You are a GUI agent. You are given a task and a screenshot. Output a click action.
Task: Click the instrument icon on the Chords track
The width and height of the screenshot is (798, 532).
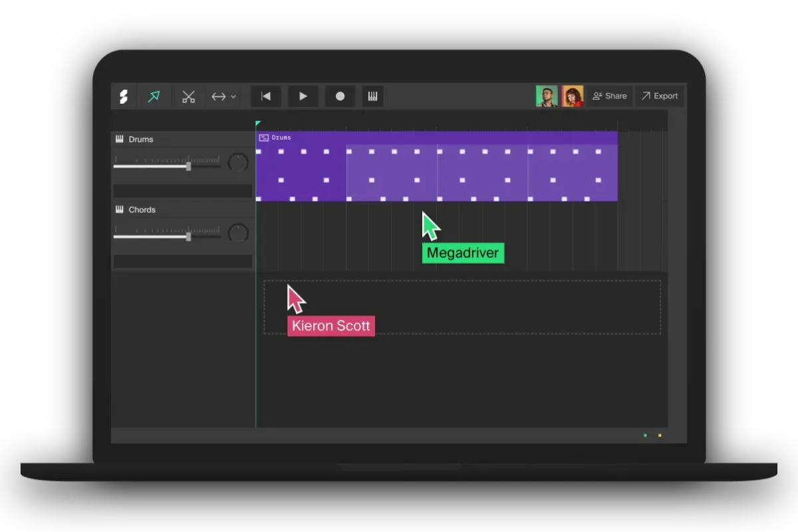tap(119, 209)
